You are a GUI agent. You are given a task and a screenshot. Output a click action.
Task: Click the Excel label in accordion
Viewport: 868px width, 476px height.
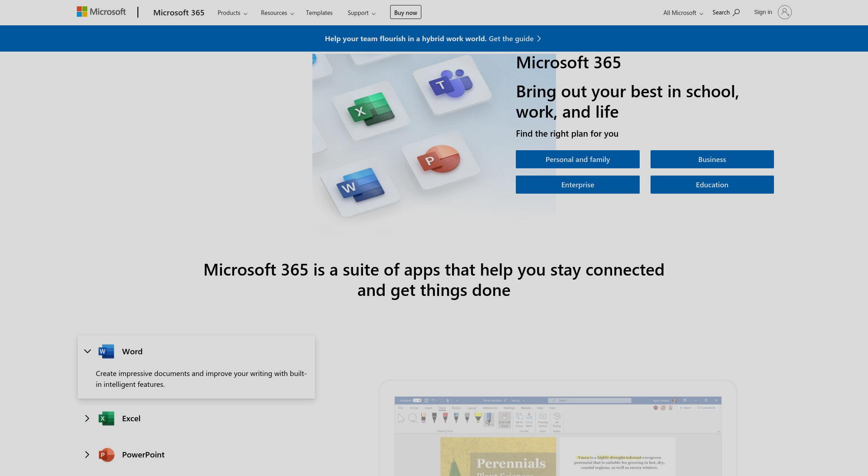(131, 418)
